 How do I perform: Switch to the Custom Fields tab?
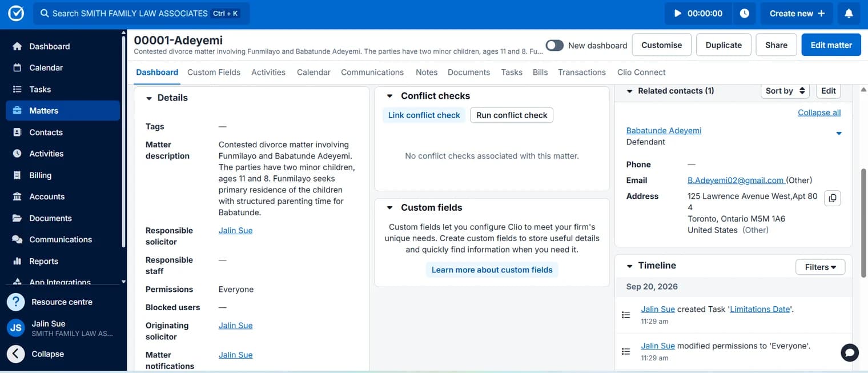(214, 72)
